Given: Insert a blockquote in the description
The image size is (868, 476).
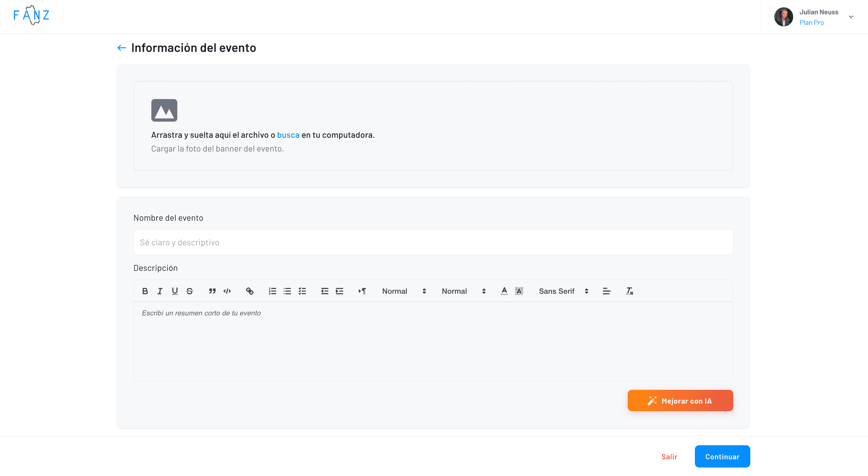Looking at the screenshot, I should pyautogui.click(x=212, y=291).
